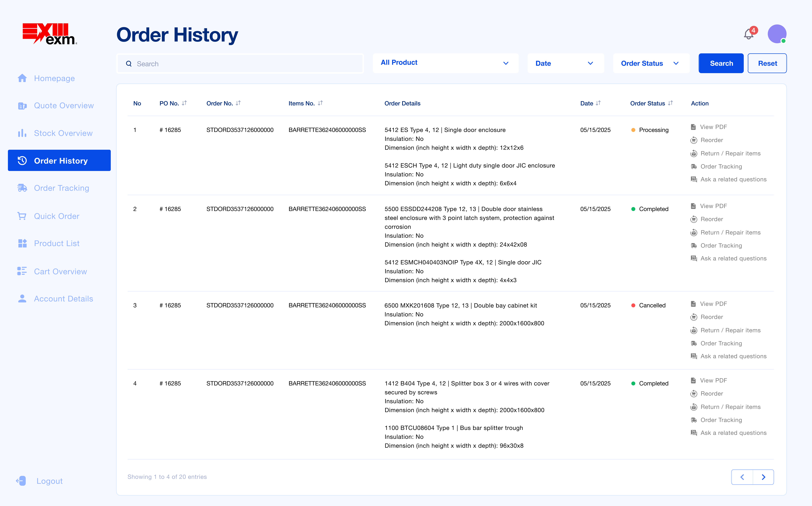Click the Quick Order cart icon
The width and height of the screenshot is (812, 506).
[x=22, y=216]
